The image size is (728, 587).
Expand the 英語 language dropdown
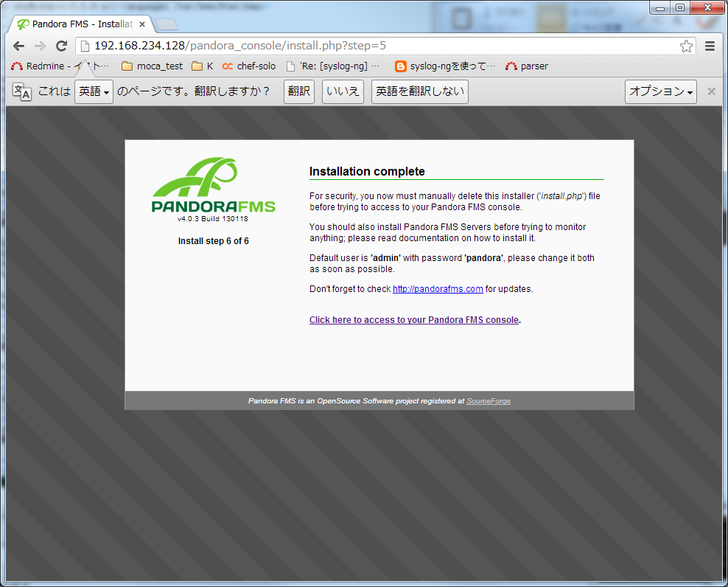point(94,92)
